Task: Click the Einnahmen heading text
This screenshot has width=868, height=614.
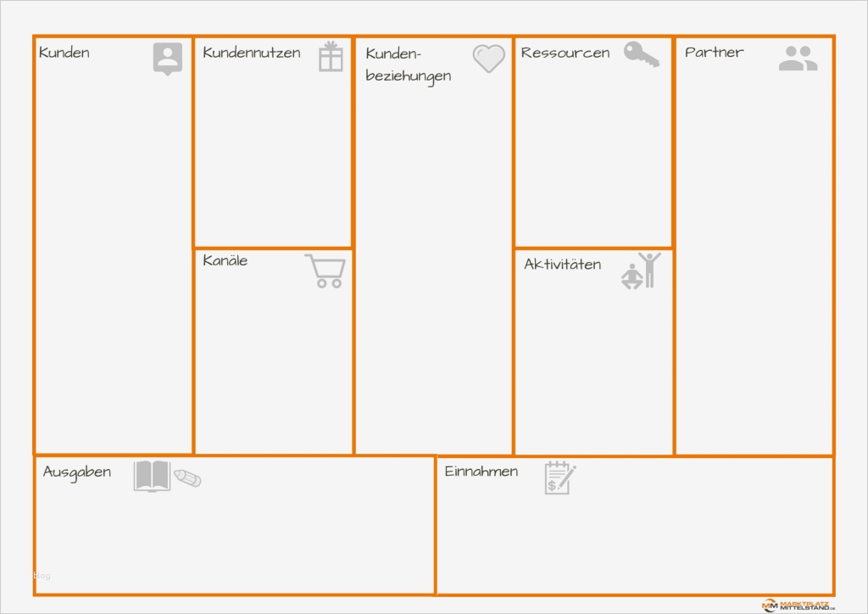Action: tap(481, 472)
